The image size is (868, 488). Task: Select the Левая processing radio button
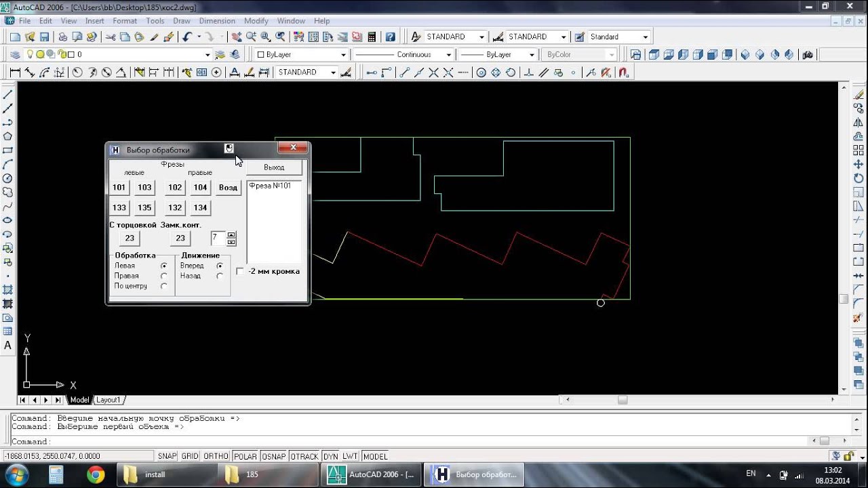coord(163,266)
